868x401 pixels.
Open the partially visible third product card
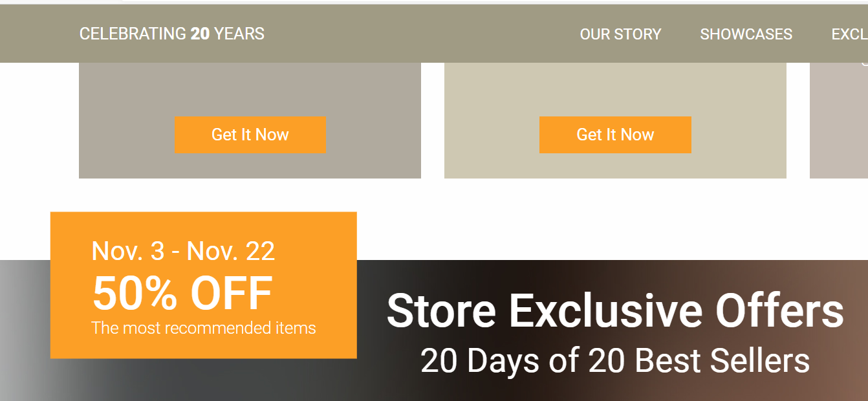(x=839, y=123)
